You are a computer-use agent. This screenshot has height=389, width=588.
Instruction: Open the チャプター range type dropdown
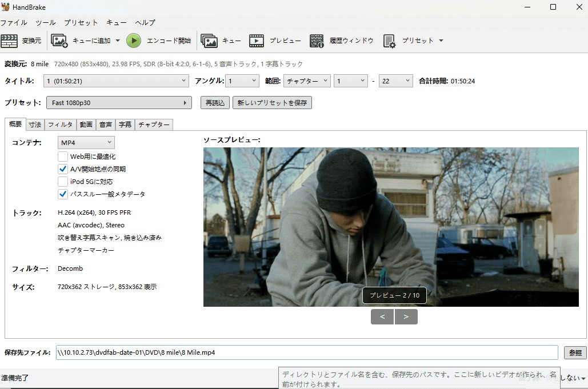pyautogui.click(x=307, y=81)
